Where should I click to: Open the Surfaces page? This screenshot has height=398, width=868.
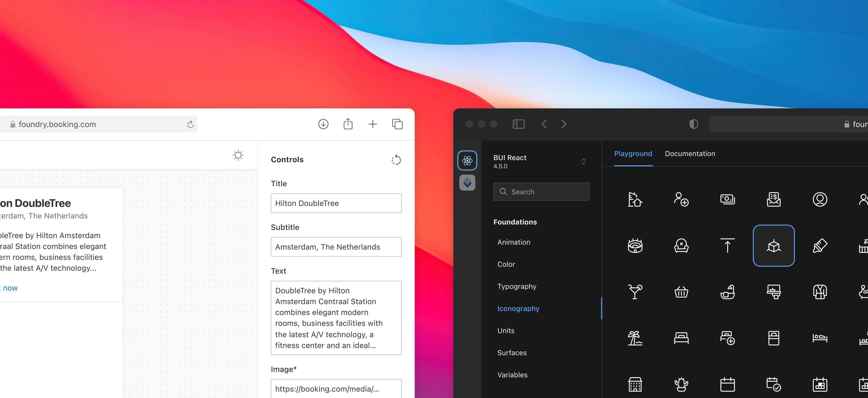click(x=512, y=353)
